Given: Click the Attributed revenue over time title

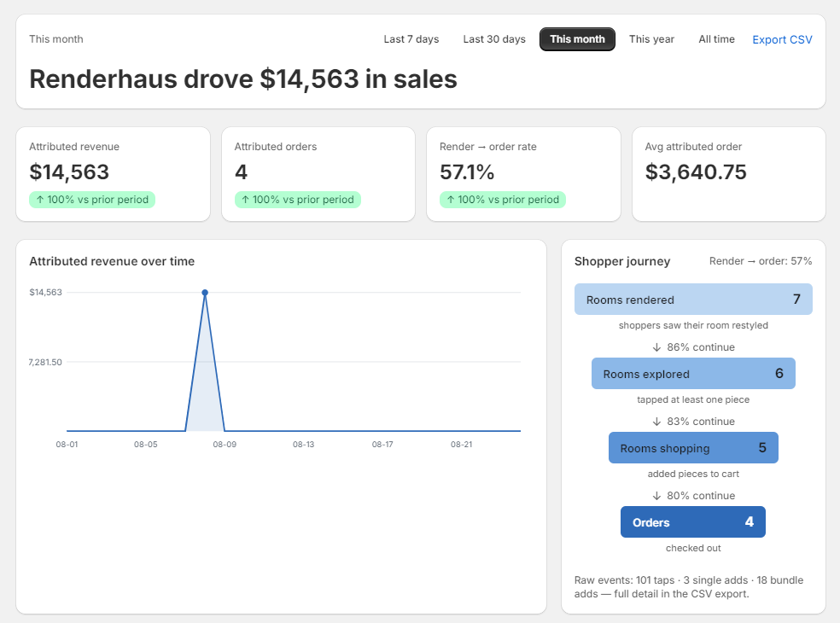Looking at the screenshot, I should (112, 261).
